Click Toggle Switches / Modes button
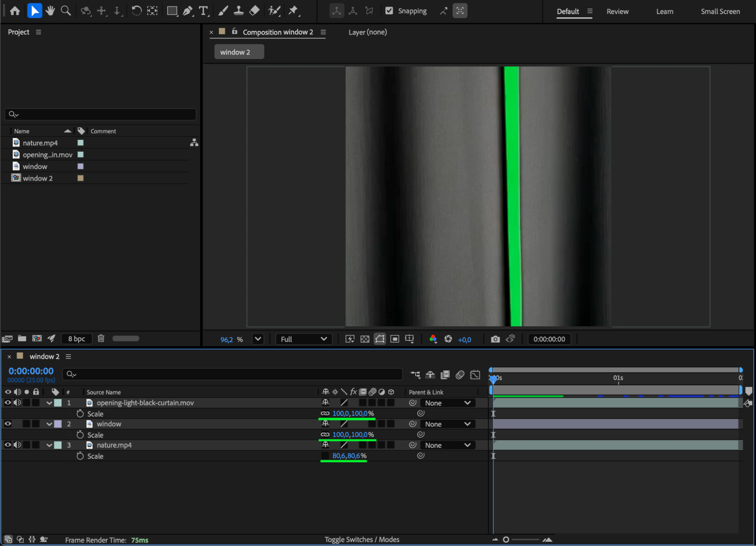Viewport: 756px width, 546px height. [362, 540]
